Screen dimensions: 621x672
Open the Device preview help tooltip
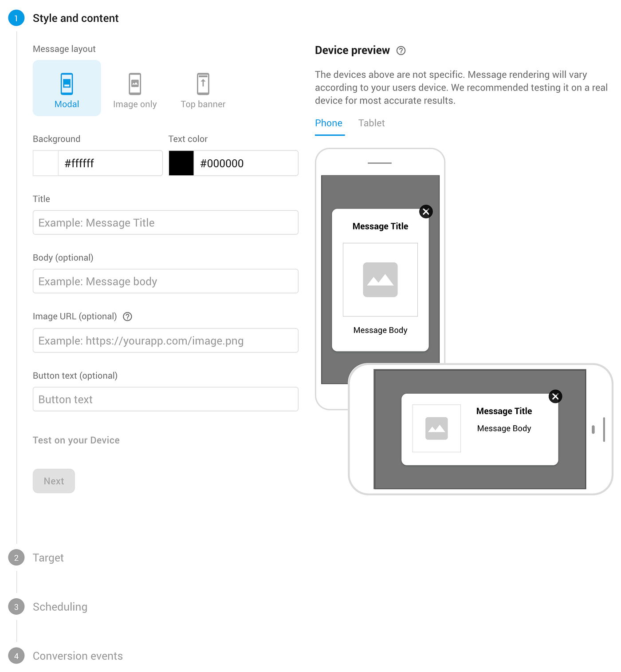tap(401, 51)
